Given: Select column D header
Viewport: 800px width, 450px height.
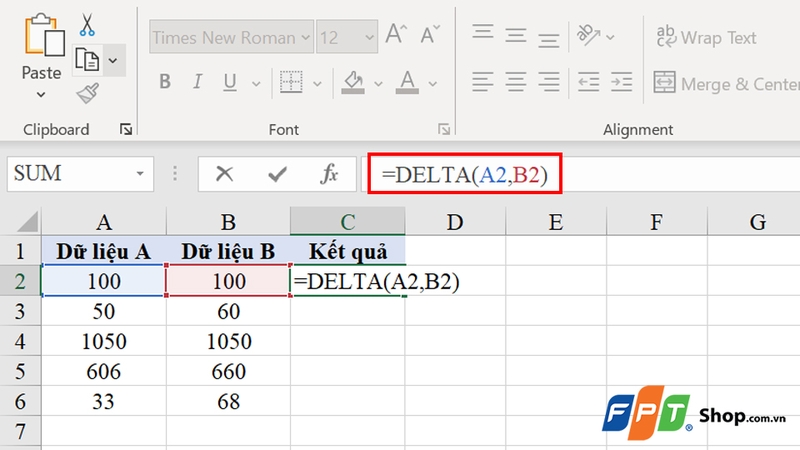Looking at the screenshot, I should [455, 222].
